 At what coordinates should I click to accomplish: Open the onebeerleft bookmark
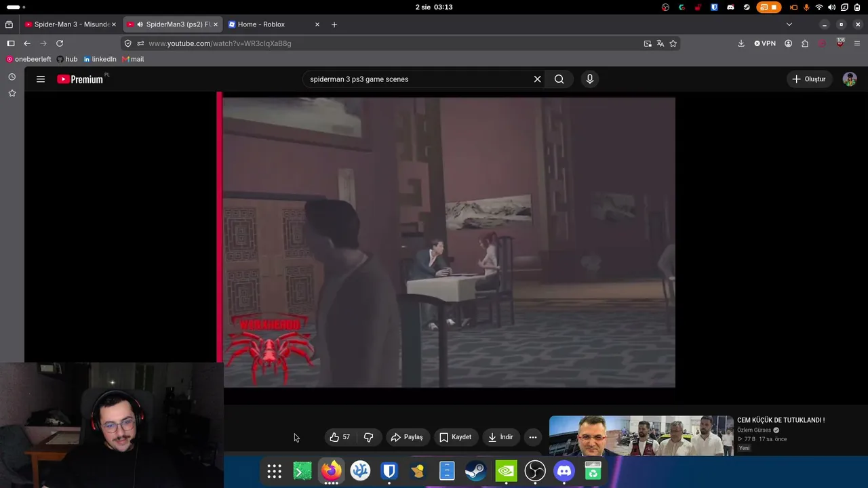coord(28,59)
